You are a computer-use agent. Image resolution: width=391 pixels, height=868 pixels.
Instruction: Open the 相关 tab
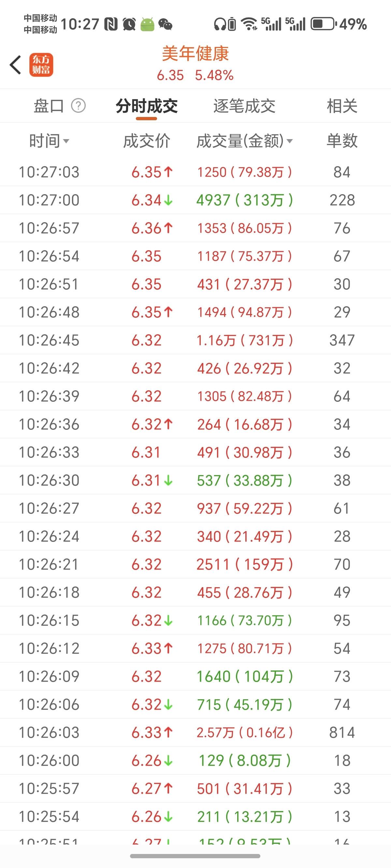tap(342, 106)
